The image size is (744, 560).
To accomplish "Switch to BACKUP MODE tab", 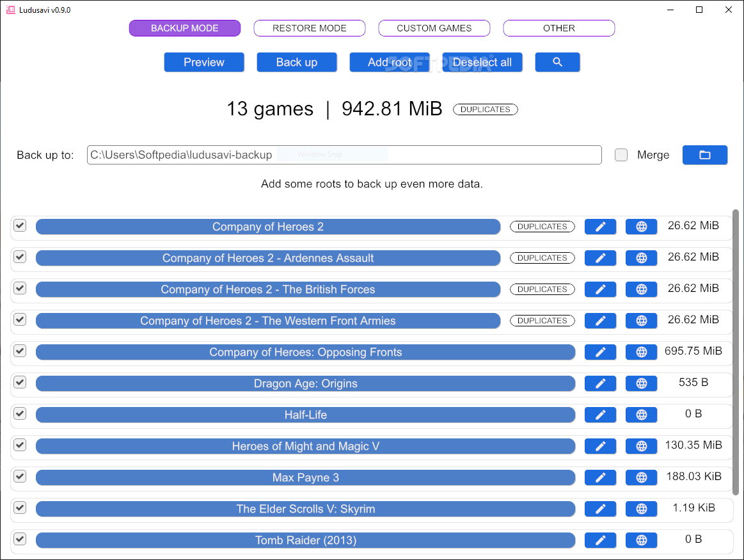I will 185,28.
